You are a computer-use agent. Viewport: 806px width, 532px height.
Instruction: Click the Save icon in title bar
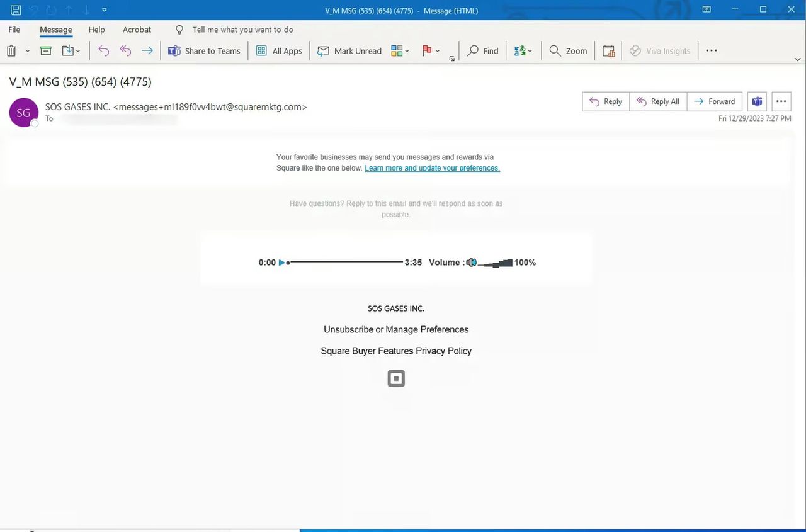tap(16, 10)
